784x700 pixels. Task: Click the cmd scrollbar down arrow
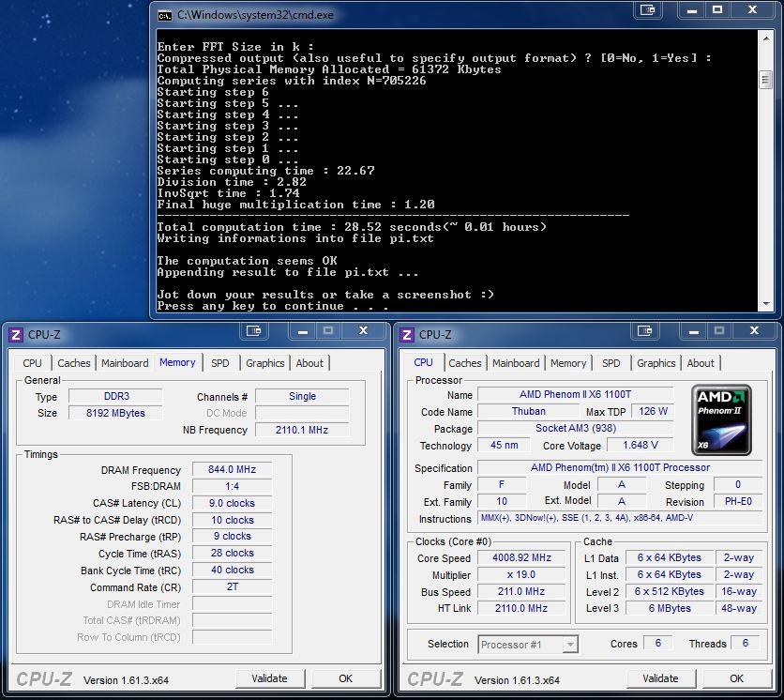(x=765, y=304)
